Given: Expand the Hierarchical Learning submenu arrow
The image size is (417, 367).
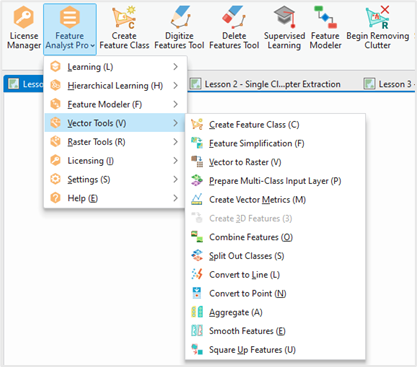Looking at the screenshot, I should [176, 85].
